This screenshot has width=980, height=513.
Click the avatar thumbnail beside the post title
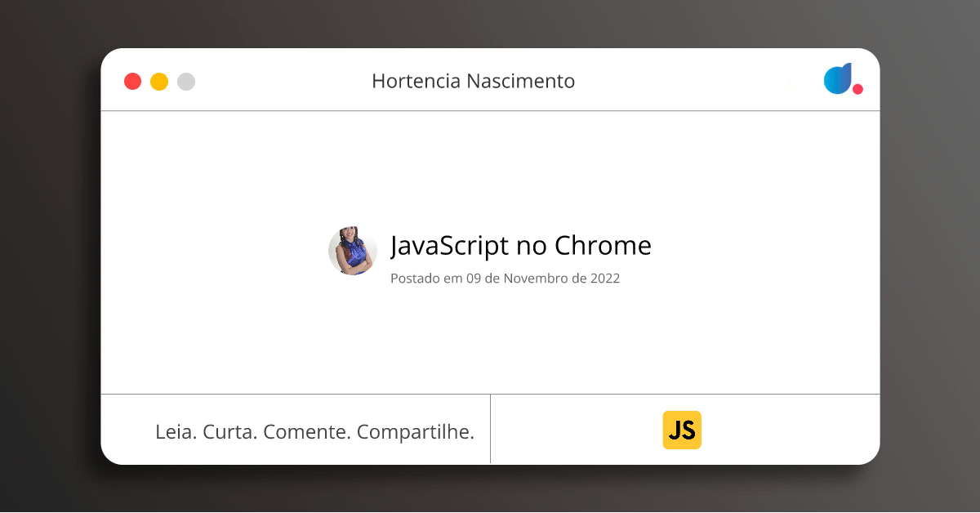click(x=351, y=250)
